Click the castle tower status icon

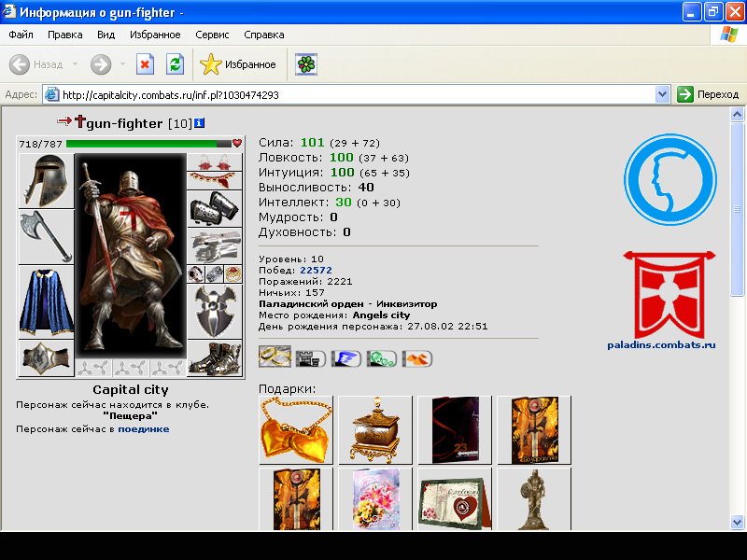pyautogui.click(x=310, y=358)
